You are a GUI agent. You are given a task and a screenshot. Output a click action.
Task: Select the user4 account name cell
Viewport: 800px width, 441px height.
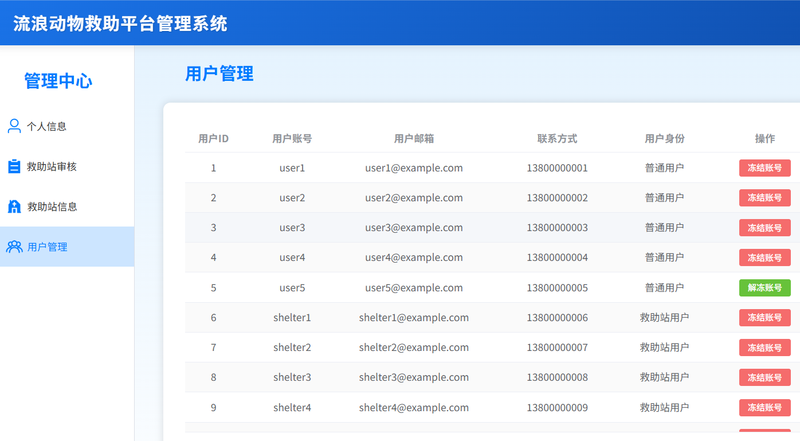pos(292,258)
